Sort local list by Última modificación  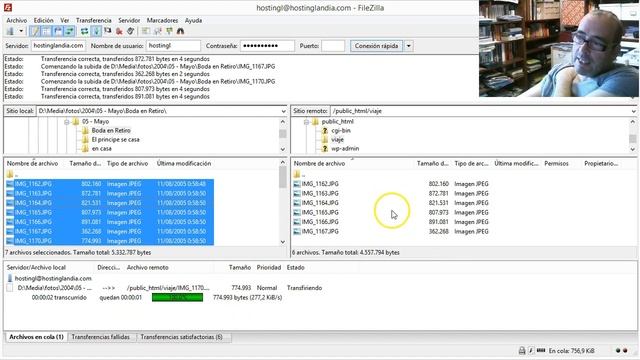tap(184, 163)
